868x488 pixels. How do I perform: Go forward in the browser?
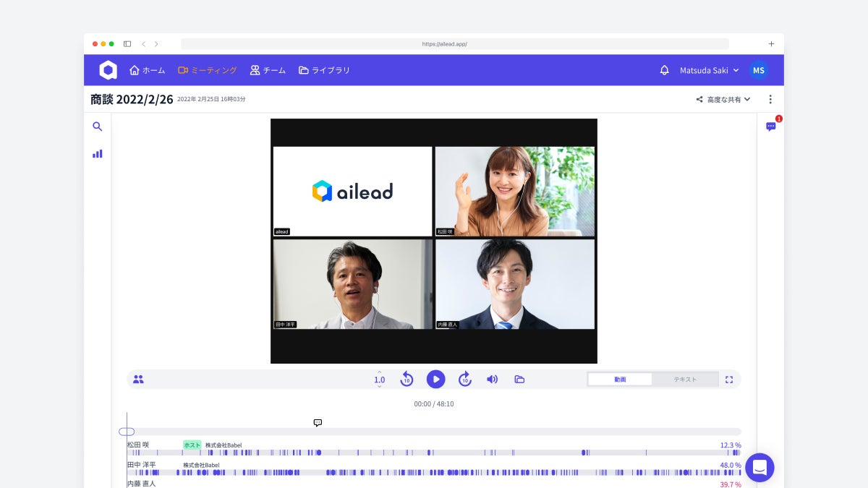pos(156,44)
